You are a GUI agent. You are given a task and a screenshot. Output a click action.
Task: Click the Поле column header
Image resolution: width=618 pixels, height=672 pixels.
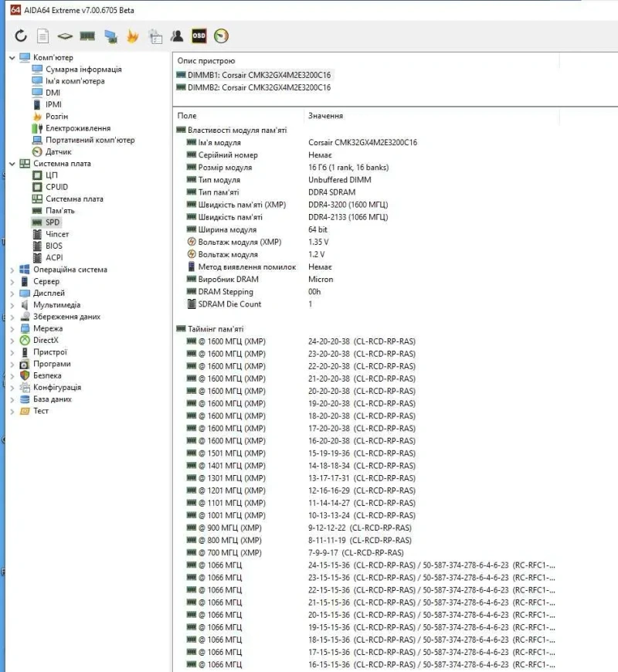click(187, 116)
